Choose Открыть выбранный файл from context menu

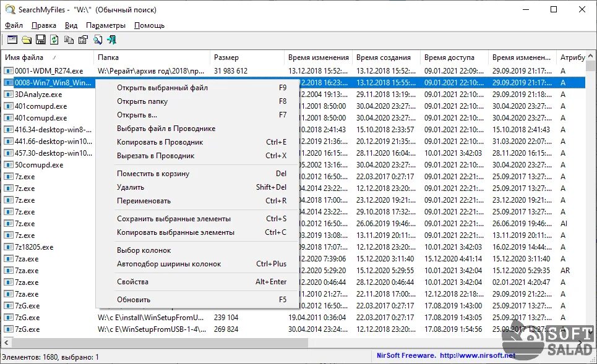click(197, 88)
